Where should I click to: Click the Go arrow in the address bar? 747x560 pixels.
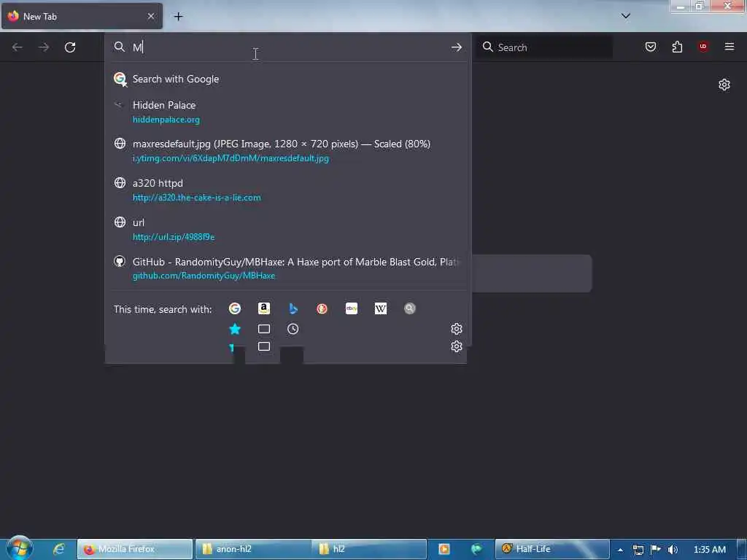click(x=457, y=47)
